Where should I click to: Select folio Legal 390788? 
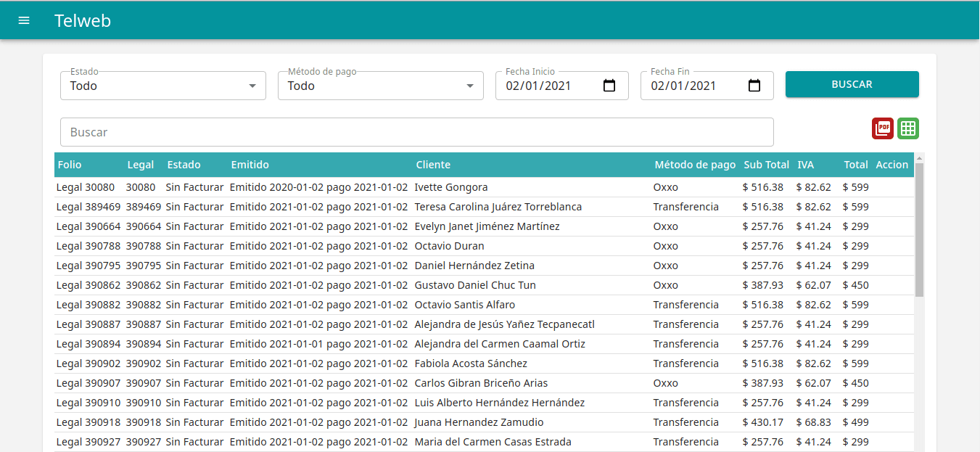[x=88, y=246]
